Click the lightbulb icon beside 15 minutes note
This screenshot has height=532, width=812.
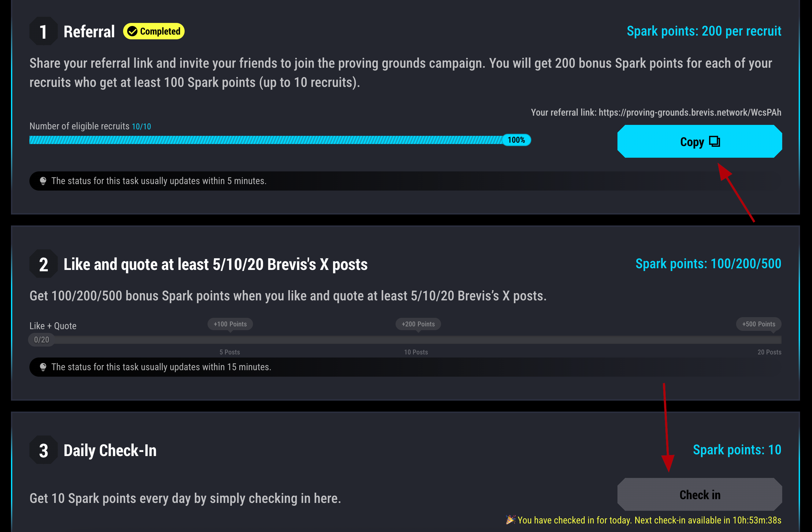tap(43, 367)
